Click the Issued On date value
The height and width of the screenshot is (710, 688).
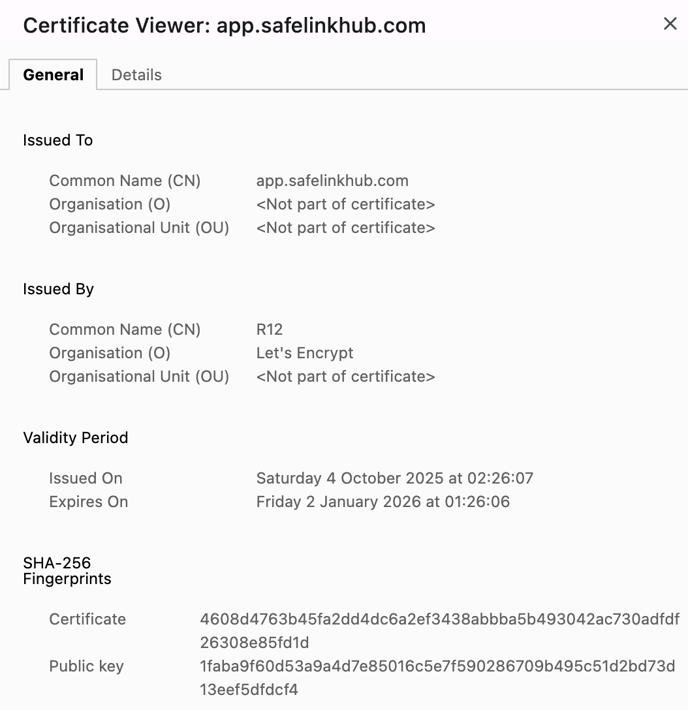coord(394,478)
